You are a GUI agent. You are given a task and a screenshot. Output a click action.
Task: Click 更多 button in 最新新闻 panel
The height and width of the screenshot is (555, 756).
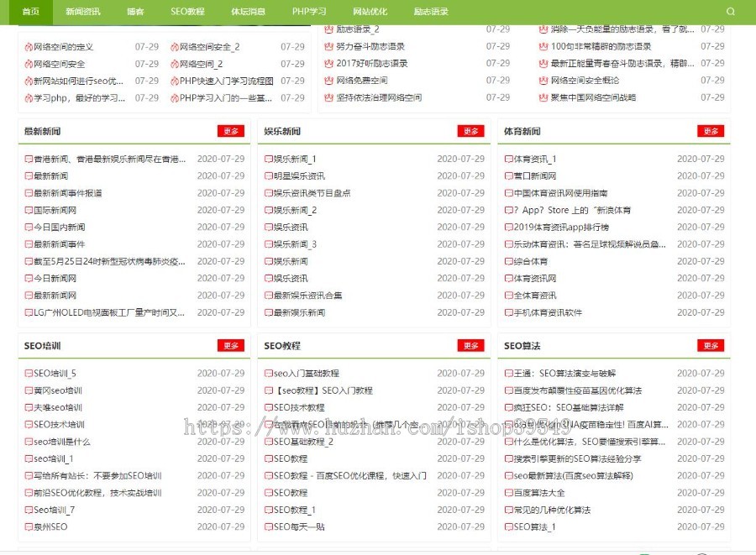[231, 131]
